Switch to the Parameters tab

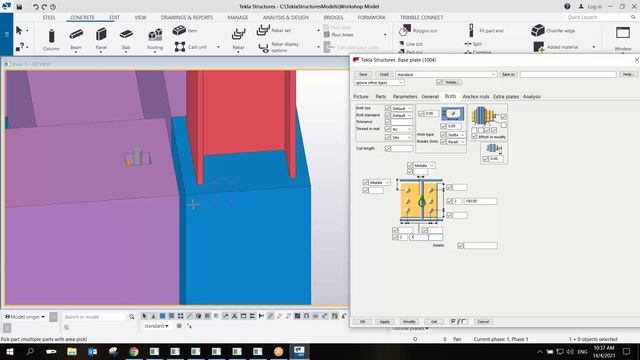(405, 96)
